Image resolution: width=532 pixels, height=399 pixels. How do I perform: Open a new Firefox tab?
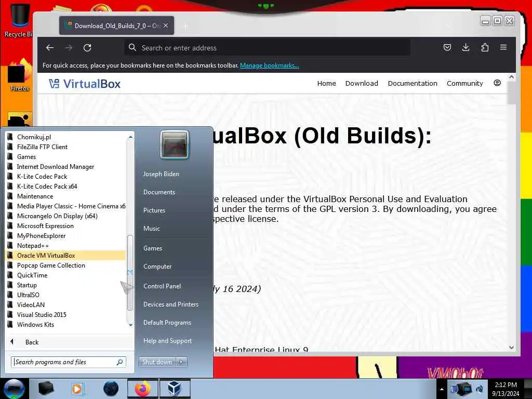(x=185, y=26)
